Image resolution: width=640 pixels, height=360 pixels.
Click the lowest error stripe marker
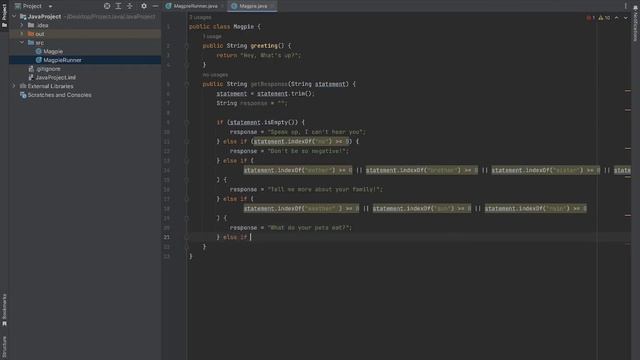[x=628, y=244]
